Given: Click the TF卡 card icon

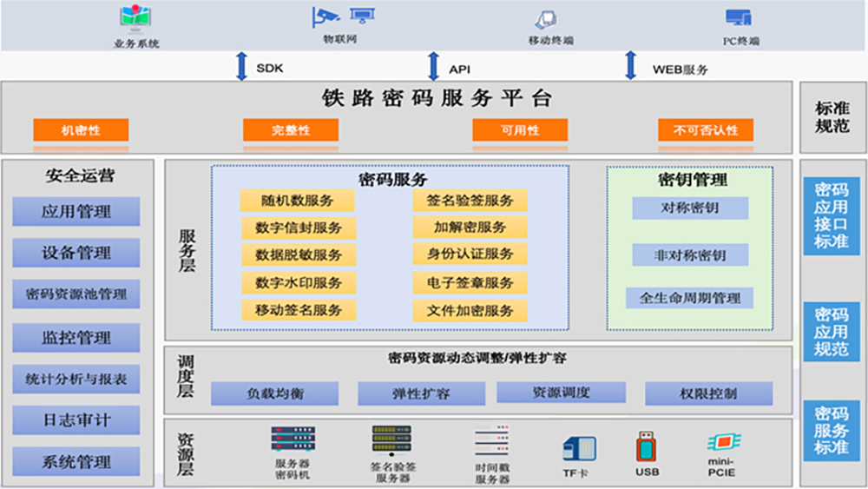Looking at the screenshot, I should click(580, 448).
